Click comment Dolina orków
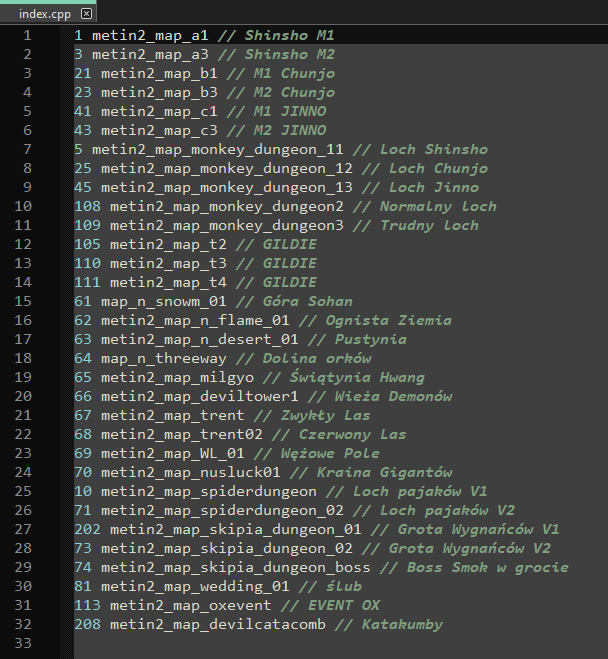 [x=317, y=358]
